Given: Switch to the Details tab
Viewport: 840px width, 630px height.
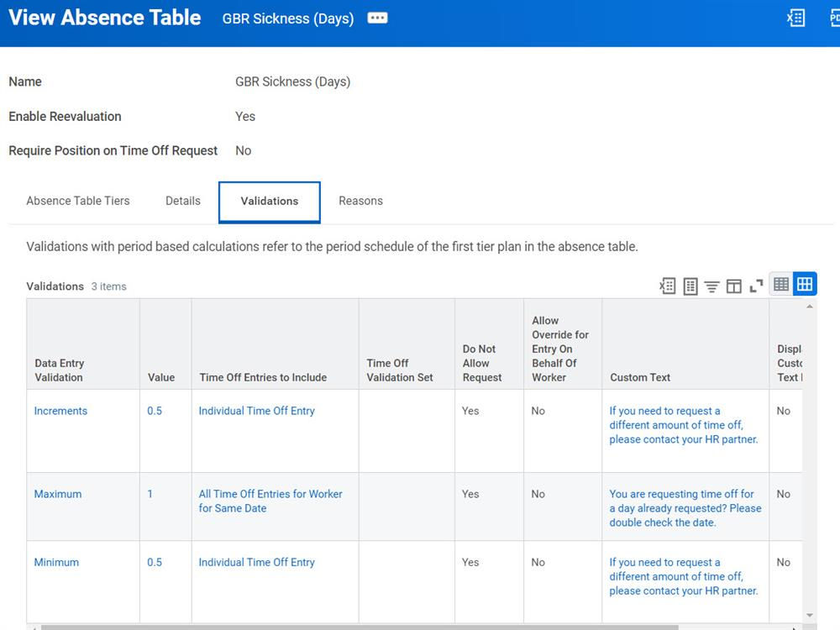Looking at the screenshot, I should pyautogui.click(x=182, y=201).
